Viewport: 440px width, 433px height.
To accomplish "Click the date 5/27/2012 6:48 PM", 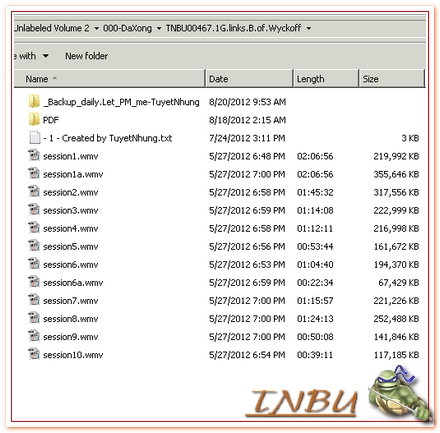I will click(x=247, y=156).
